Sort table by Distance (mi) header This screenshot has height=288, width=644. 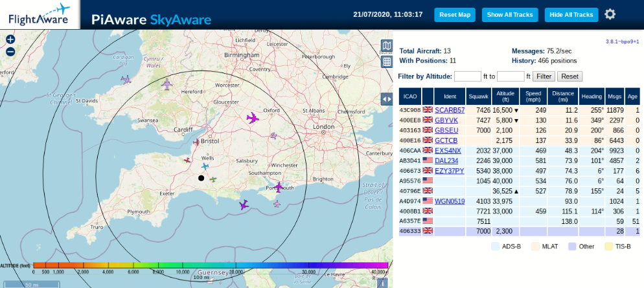(x=562, y=96)
